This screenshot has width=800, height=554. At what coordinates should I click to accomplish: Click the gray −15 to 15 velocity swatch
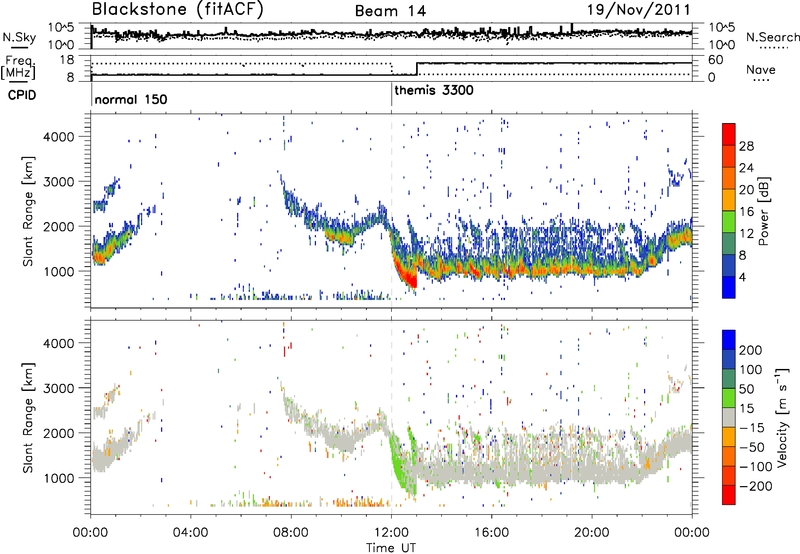coord(729,418)
